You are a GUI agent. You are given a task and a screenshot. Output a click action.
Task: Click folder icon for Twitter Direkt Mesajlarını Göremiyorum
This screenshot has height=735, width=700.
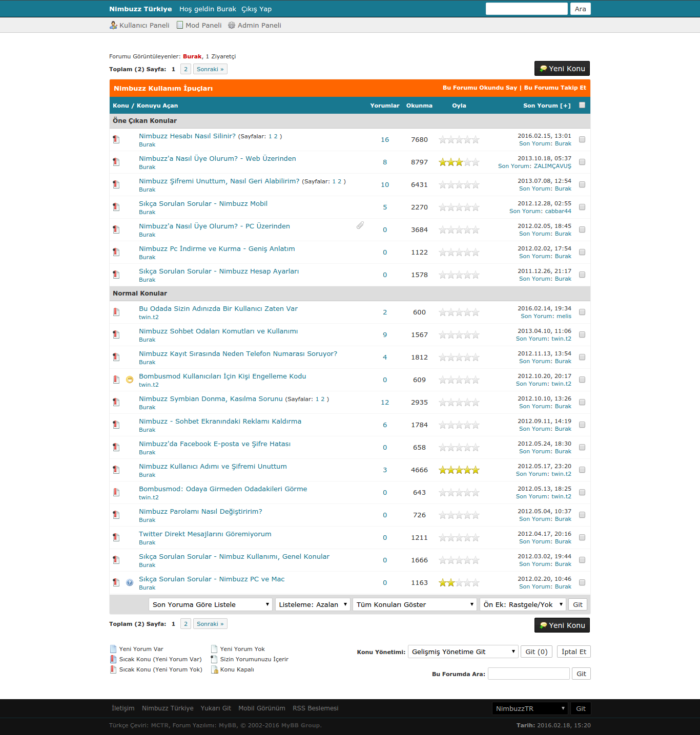(116, 537)
